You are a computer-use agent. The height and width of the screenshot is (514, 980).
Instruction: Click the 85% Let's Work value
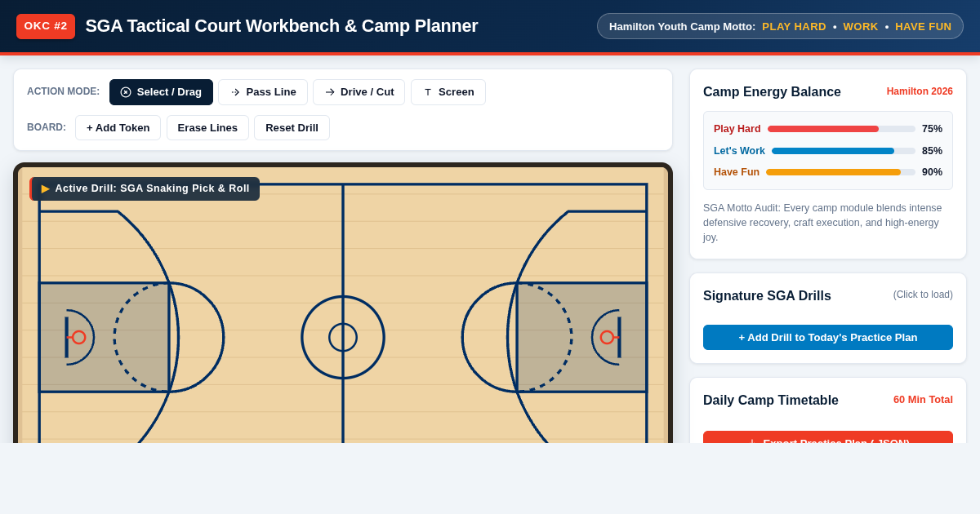point(932,151)
